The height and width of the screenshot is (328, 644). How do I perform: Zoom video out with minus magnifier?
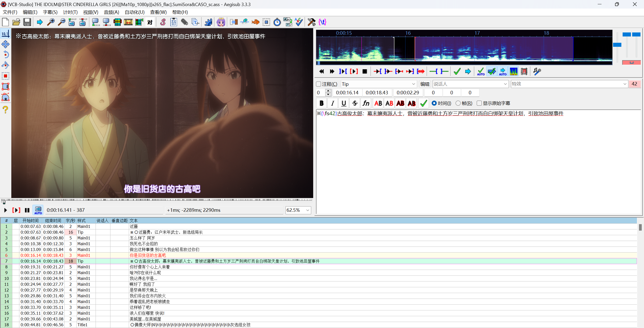tap(62, 22)
